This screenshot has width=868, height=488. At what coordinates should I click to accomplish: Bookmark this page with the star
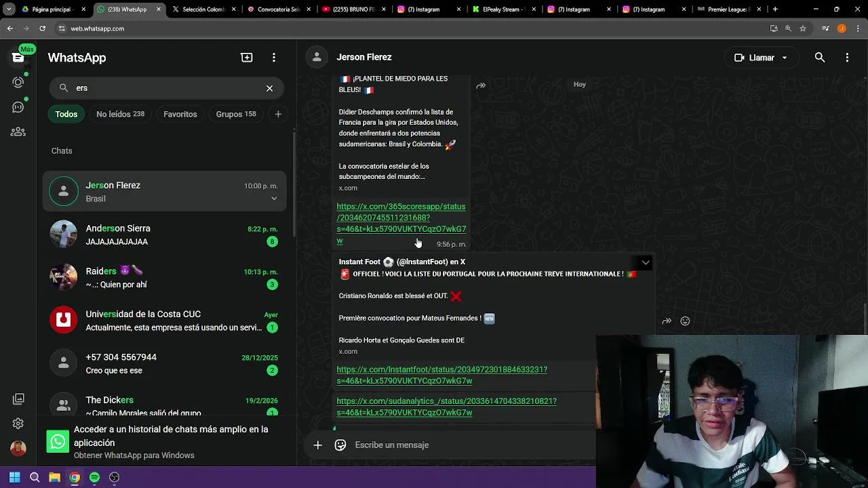pos(803,28)
